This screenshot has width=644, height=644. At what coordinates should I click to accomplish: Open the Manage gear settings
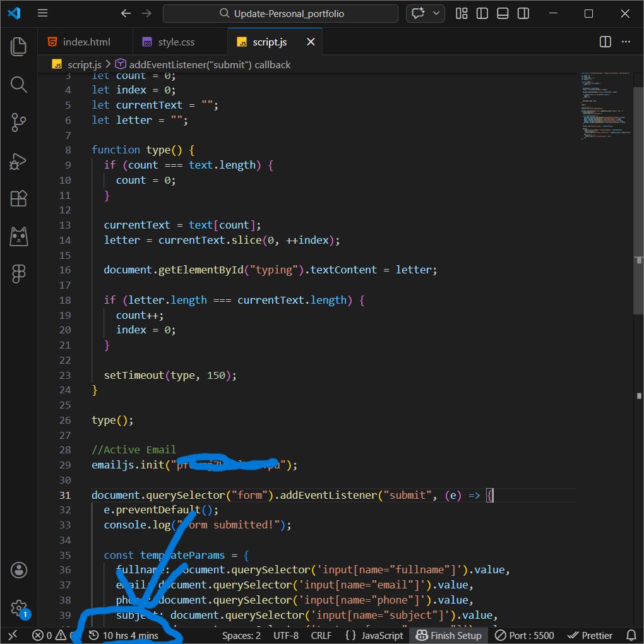pos(18,608)
